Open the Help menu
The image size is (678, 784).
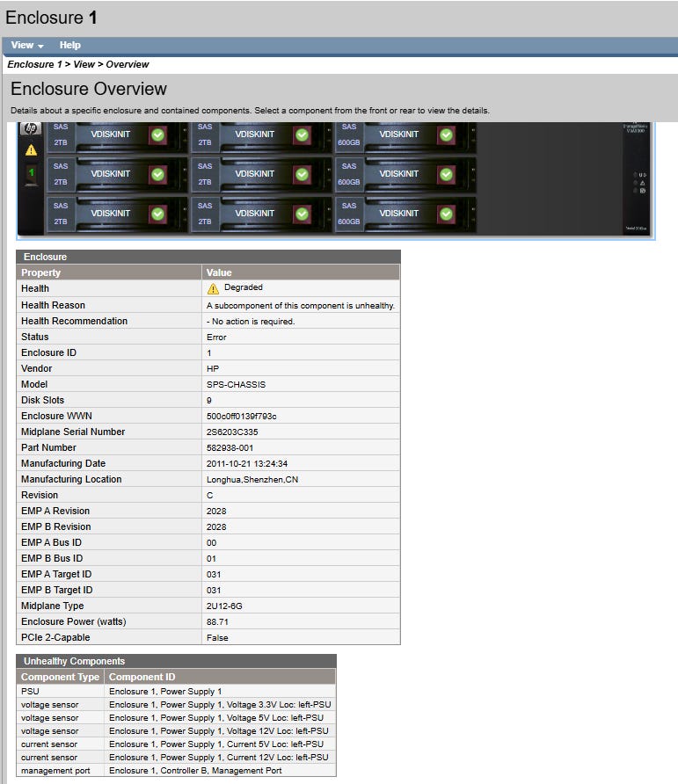[x=70, y=45]
